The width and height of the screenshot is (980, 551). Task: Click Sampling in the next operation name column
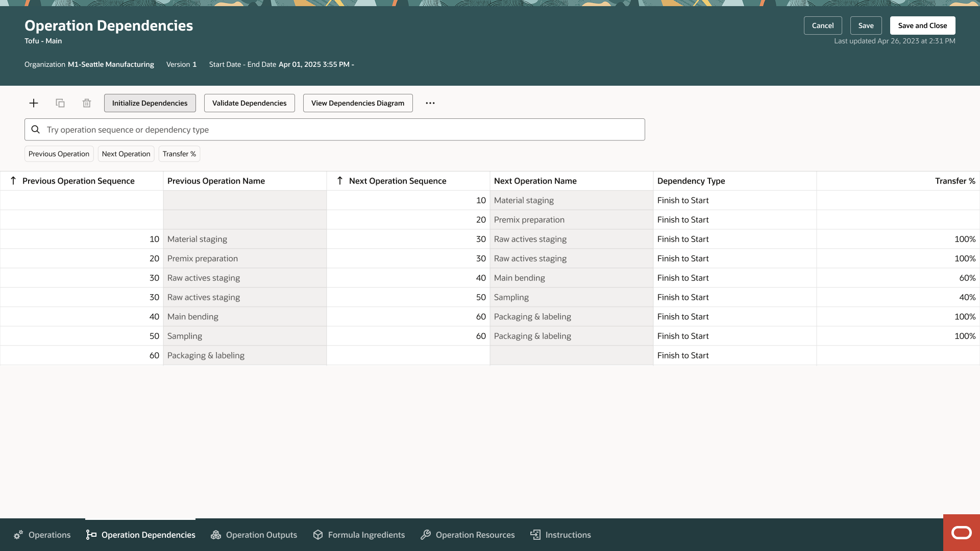(x=572, y=297)
